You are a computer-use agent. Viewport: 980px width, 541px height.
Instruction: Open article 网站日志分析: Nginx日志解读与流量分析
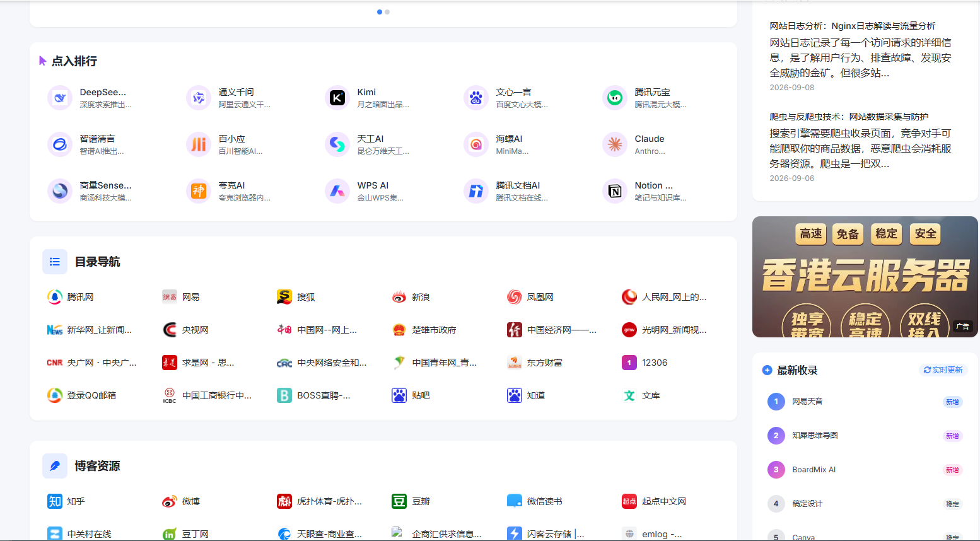point(853,26)
